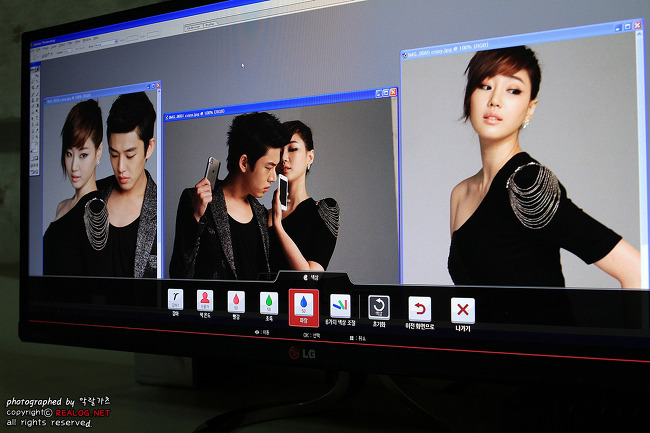Click the left document's vertical scrollbar
Screen dimensions: 650x433
click(x=159, y=182)
